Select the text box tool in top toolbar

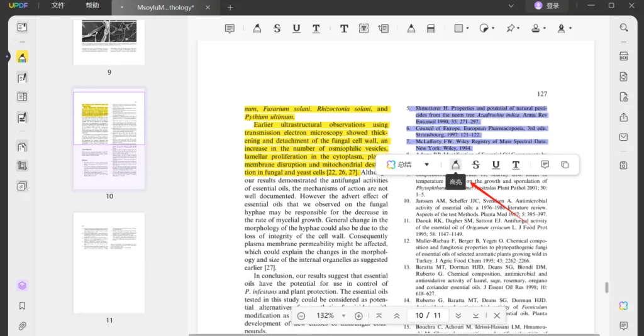click(x=364, y=28)
